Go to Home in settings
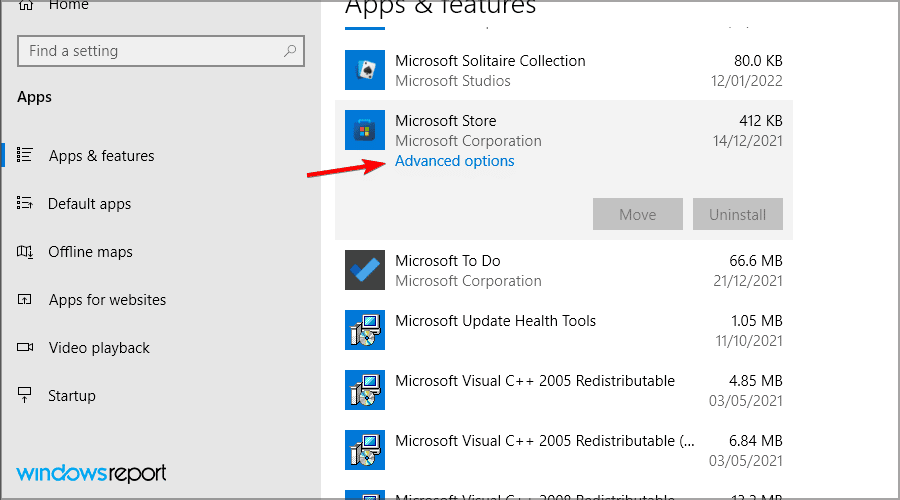This screenshot has width=900, height=500. click(x=68, y=5)
